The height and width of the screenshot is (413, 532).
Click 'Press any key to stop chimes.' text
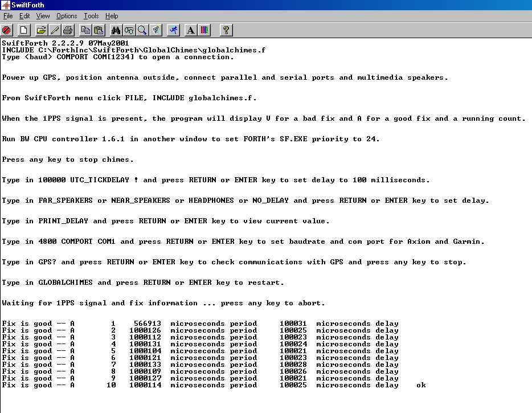point(68,160)
